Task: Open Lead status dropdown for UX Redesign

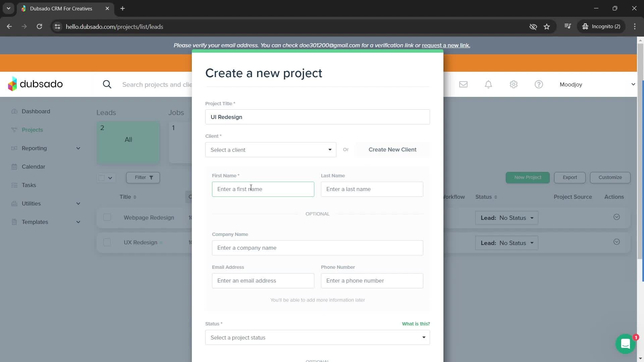Action: point(506,243)
